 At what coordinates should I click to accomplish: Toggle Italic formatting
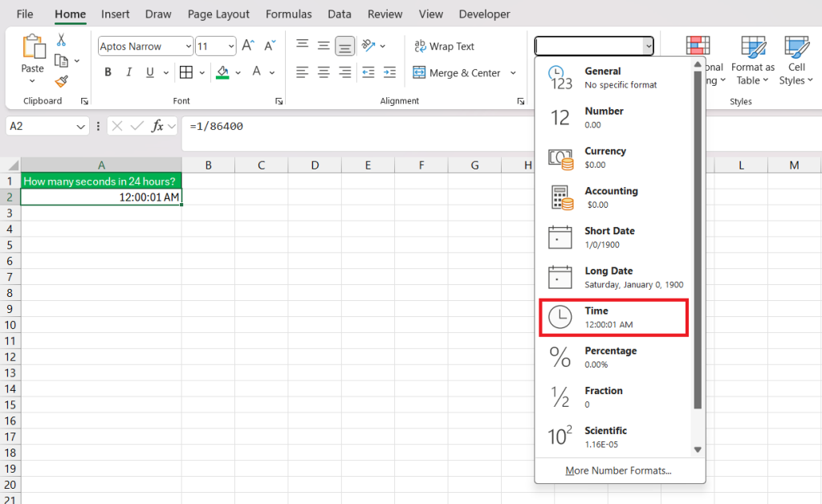tap(129, 73)
